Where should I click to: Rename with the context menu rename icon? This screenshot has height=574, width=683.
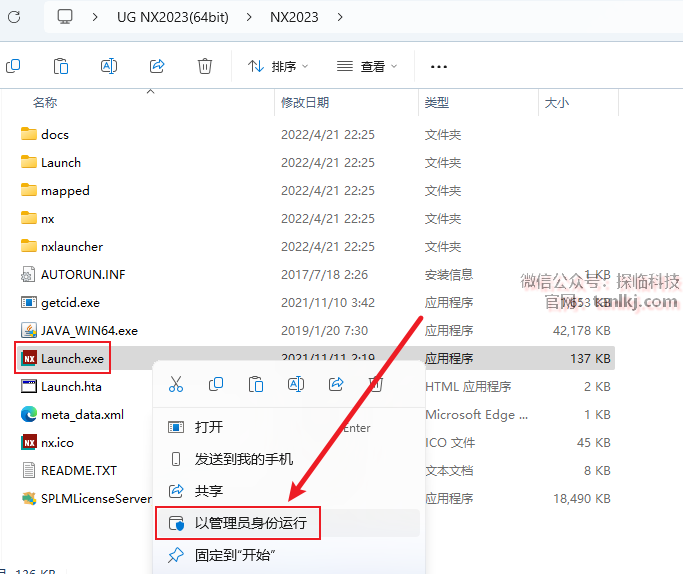tap(296, 384)
